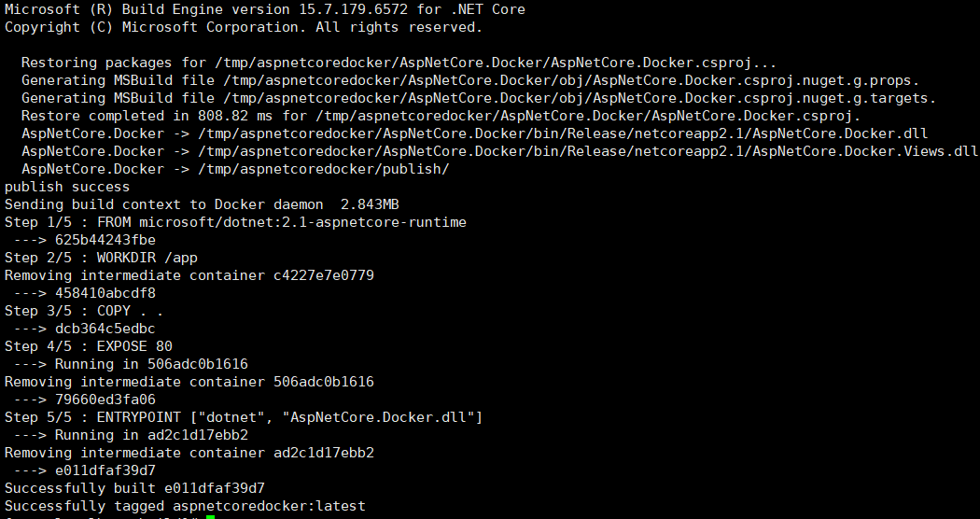
Task: Click the green terminal cursor block
Action: click(211, 516)
